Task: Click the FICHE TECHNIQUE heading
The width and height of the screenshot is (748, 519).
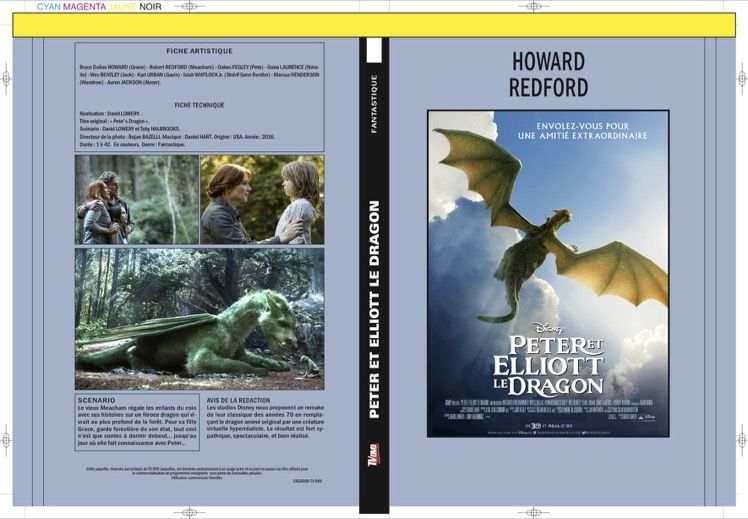Action: point(199,105)
